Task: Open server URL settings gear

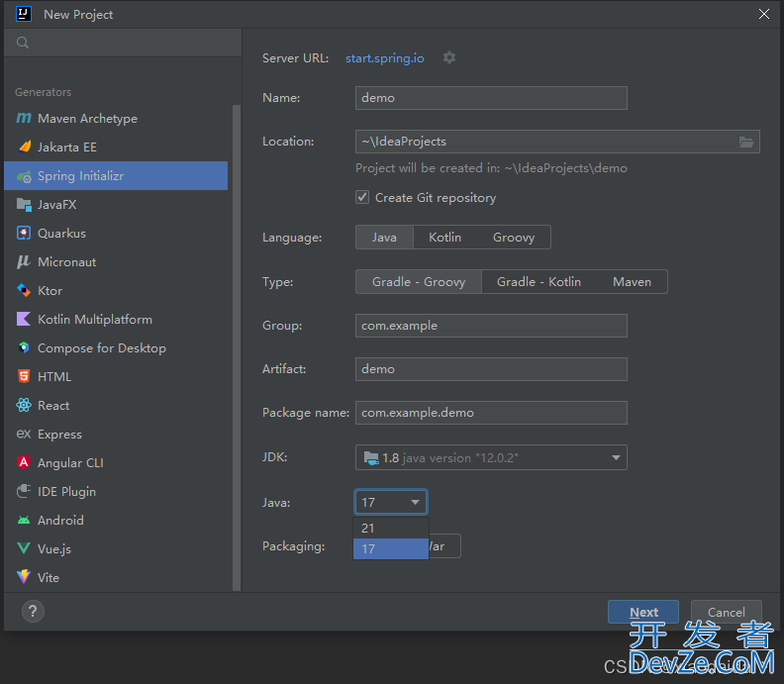Action: [449, 57]
